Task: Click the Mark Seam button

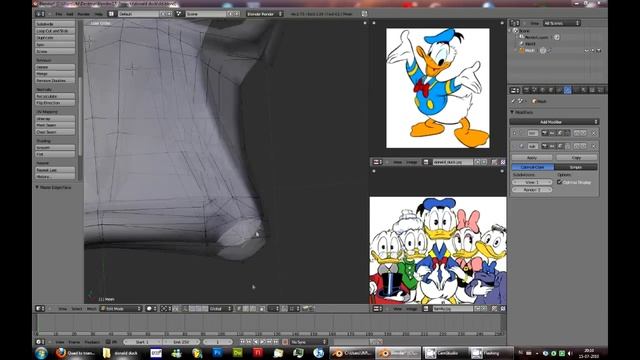Action: tap(55, 125)
